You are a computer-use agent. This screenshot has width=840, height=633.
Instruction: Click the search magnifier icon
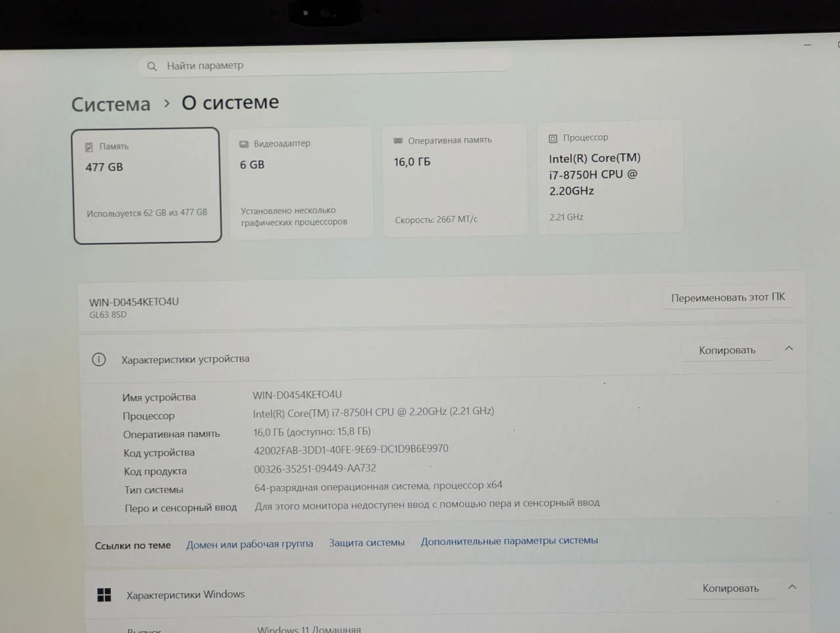[152, 66]
